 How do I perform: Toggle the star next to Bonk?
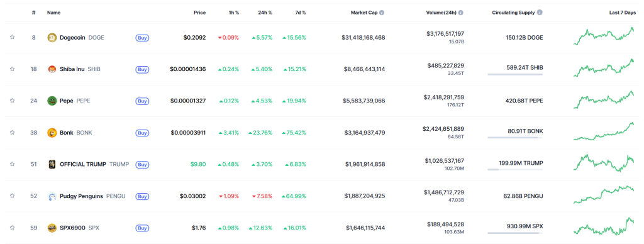tap(13, 133)
